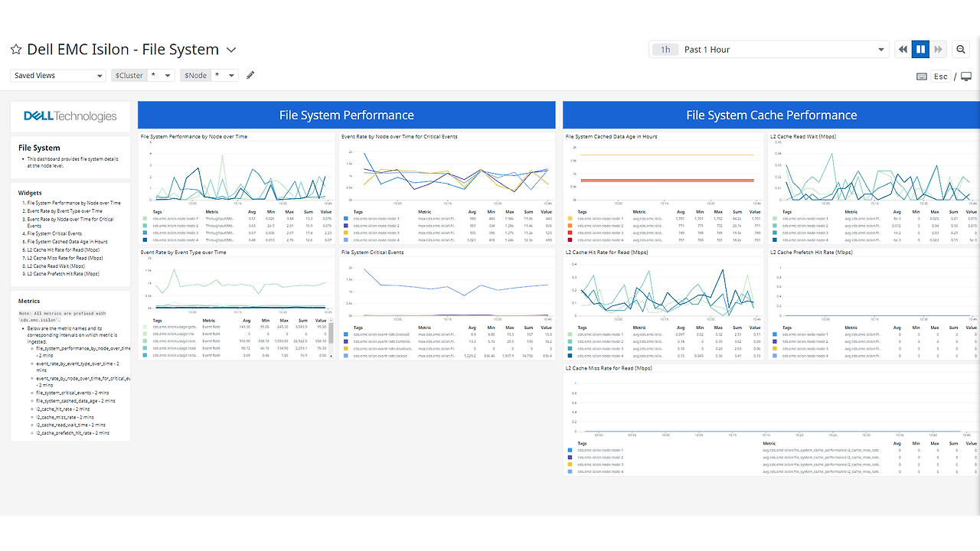Click node-3 red swatch in Cached Data Age legend
Image resolution: width=980 pixels, height=551 pixels.
click(570, 233)
